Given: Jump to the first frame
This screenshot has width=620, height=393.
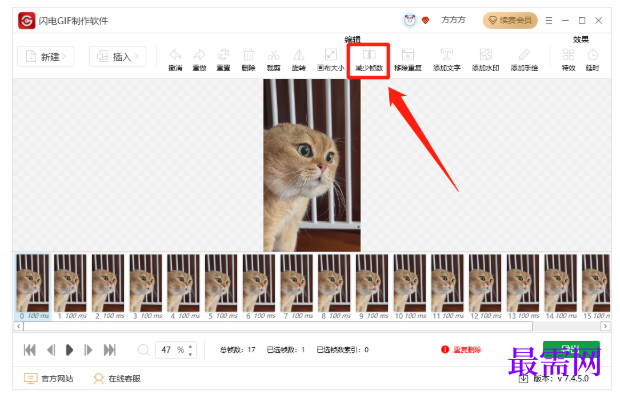Looking at the screenshot, I should point(30,350).
